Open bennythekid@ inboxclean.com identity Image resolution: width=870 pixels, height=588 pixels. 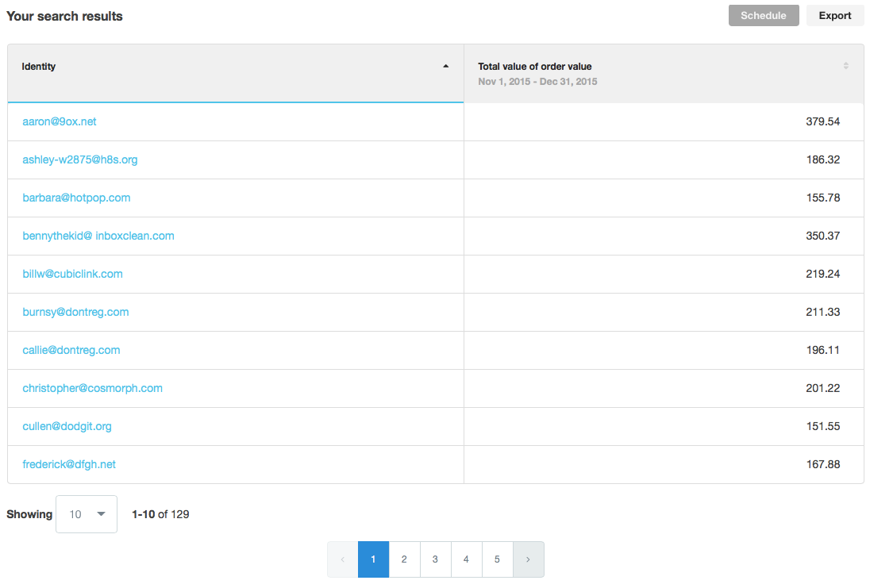[x=98, y=236]
